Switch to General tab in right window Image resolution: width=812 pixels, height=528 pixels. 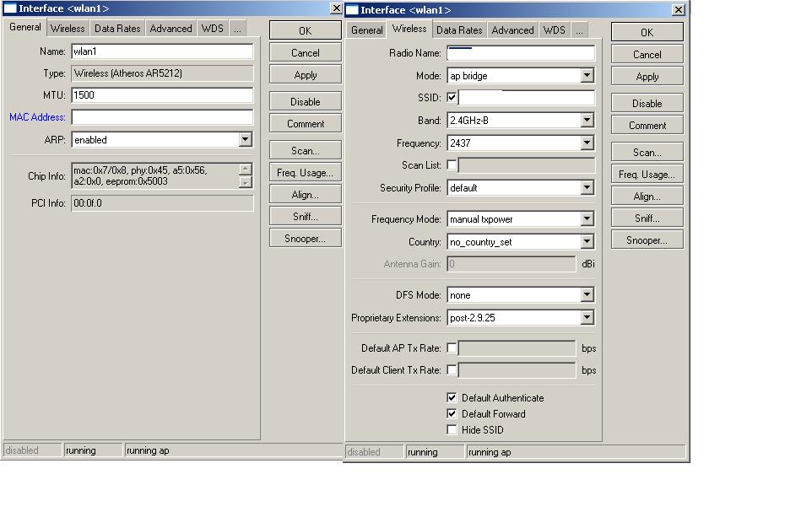[366, 30]
